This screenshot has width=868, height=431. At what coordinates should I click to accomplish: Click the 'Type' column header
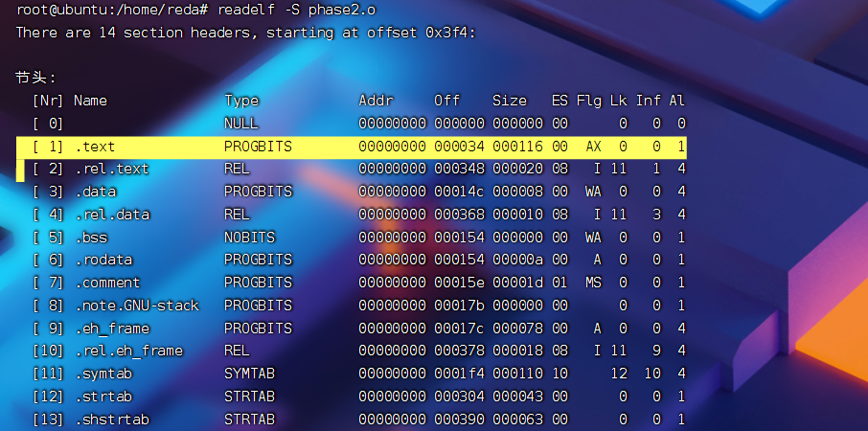point(241,101)
